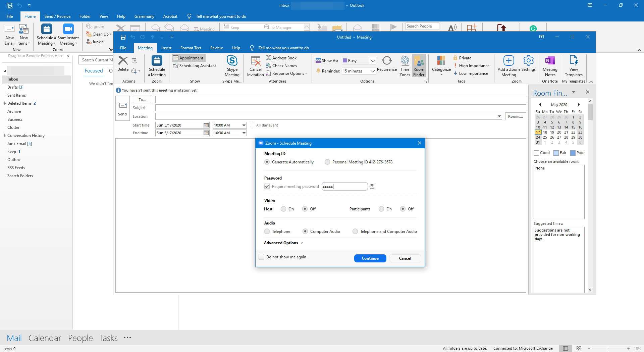Open Time Zones
This screenshot has width=644, height=352.
[x=405, y=66]
